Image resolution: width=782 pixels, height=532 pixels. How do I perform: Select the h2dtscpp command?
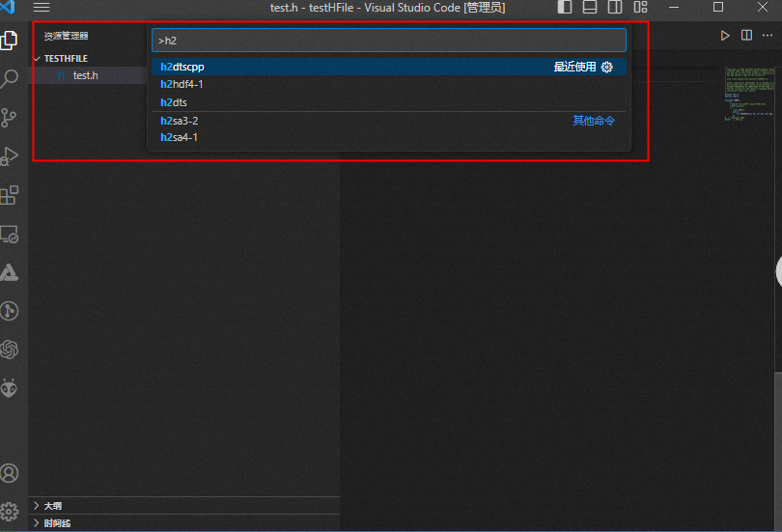pos(183,68)
